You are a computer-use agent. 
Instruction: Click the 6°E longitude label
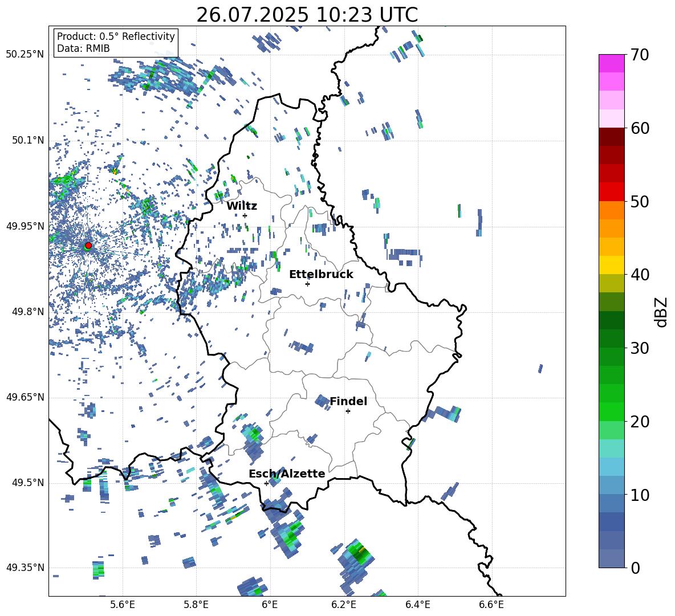(270, 605)
